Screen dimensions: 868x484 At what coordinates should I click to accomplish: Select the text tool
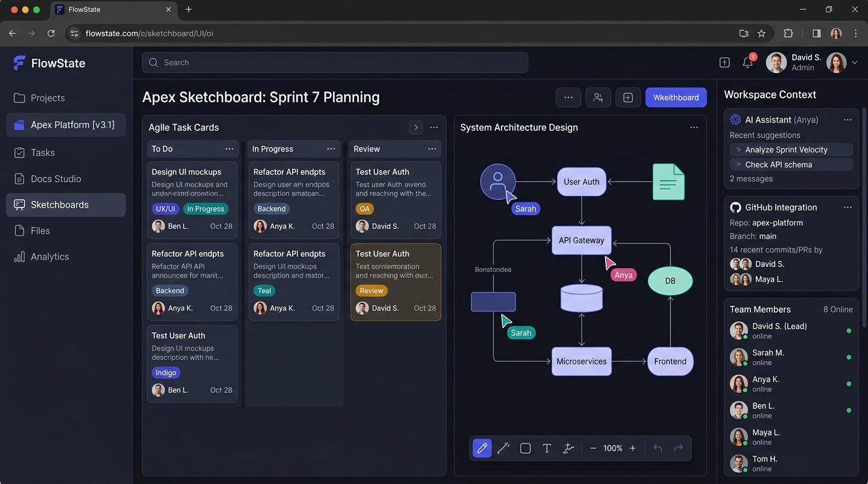pyautogui.click(x=547, y=448)
